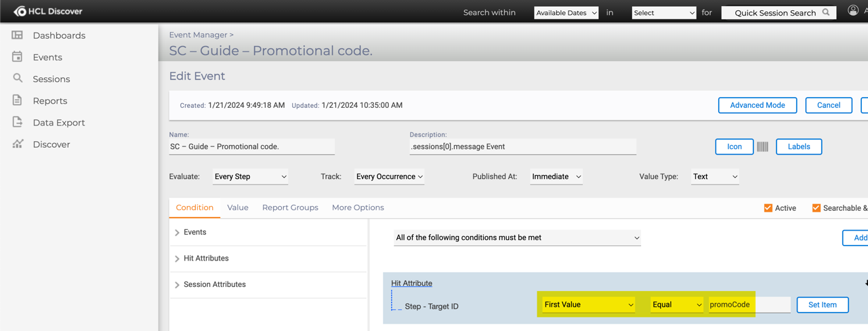This screenshot has width=868, height=331.
Task: Click the Discover chart icon
Action: [x=18, y=144]
